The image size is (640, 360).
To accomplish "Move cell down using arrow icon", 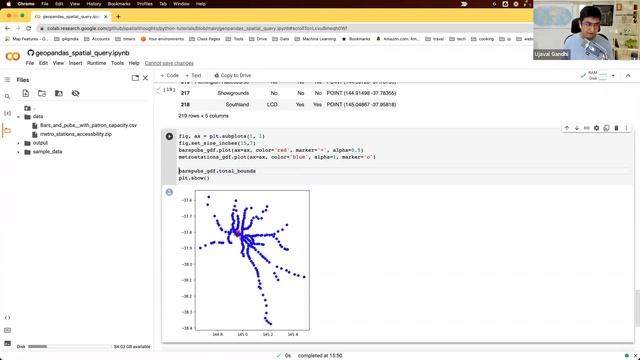I will (x=577, y=128).
